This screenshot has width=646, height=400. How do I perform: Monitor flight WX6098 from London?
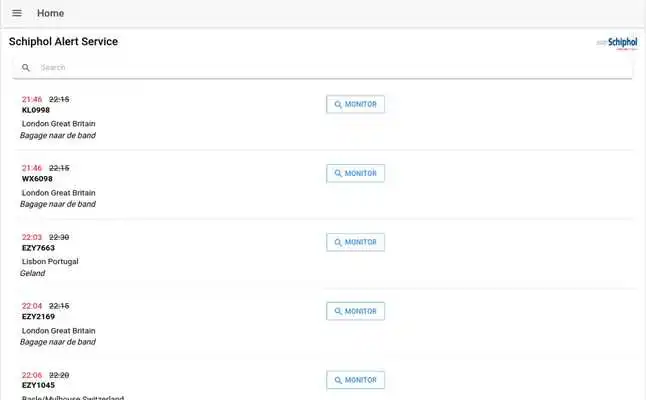tap(356, 173)
